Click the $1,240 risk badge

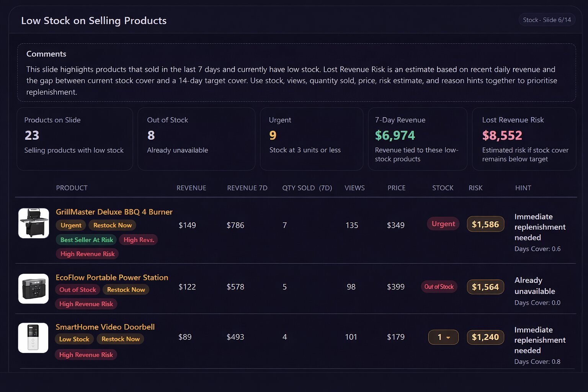click(x=485, y=337)
